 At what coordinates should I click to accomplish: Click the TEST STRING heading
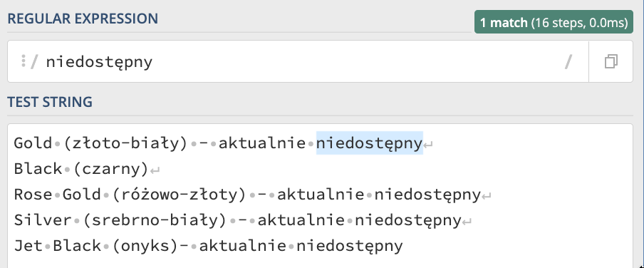click(50, 102)
